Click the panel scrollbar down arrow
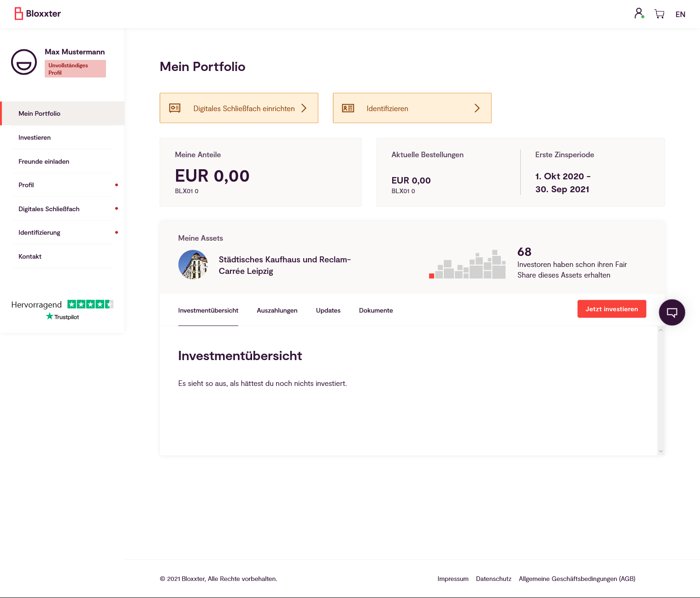700x598 pixels. 661,451
